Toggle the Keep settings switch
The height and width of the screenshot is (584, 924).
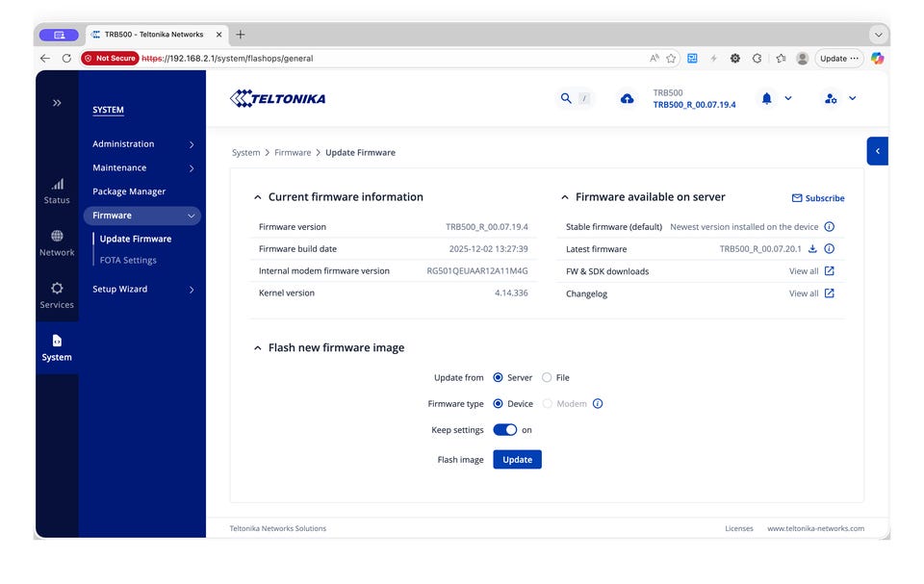(505, 430)
